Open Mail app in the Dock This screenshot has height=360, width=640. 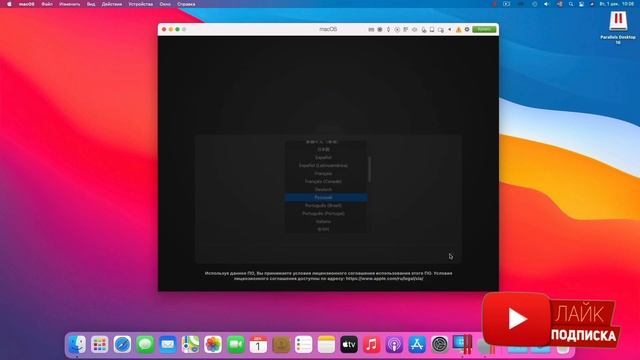click(168, 344)
